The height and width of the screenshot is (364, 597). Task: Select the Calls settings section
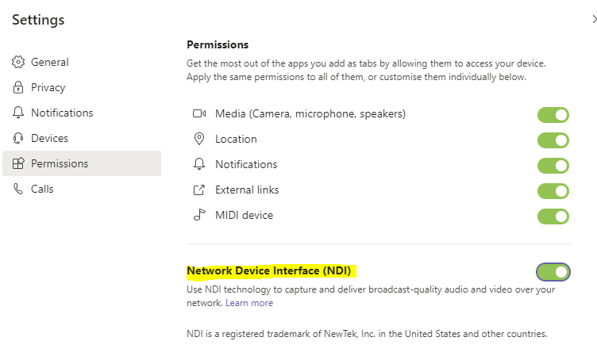42,189
